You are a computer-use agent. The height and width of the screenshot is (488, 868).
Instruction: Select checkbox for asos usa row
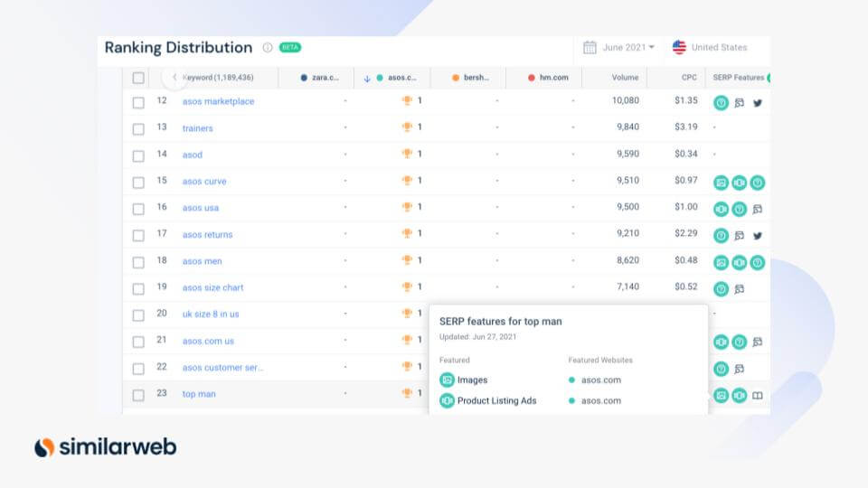(138, 209)
